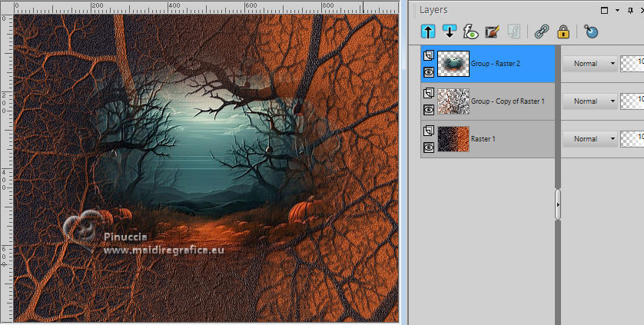Open blend mode dropdown for Group - Raster 2
644x325 pixels.
pos(589,64)
